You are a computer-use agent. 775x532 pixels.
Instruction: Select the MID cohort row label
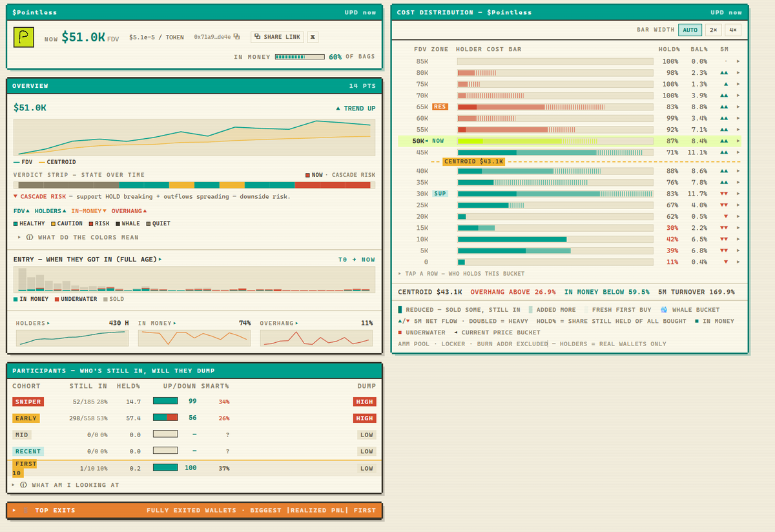[21, 435]
